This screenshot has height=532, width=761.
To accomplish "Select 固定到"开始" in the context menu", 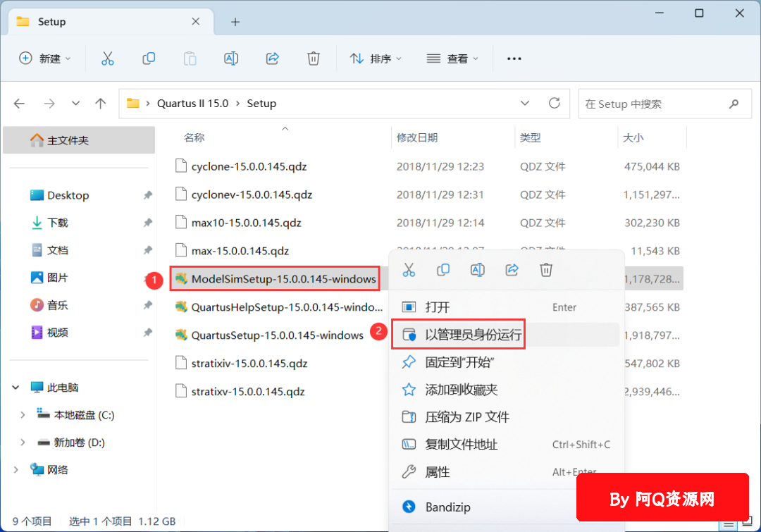I will point(506,362).
